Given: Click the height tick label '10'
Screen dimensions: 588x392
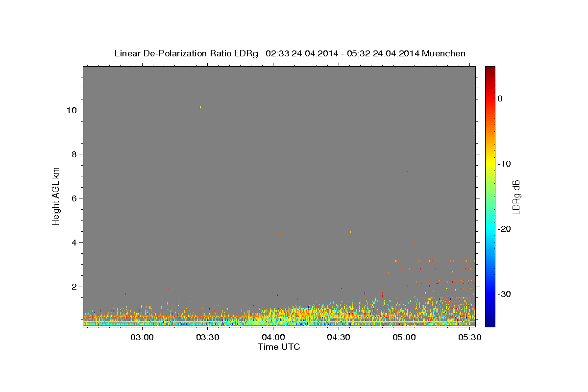Looking at the screenshot, I should tap(72, 110).
